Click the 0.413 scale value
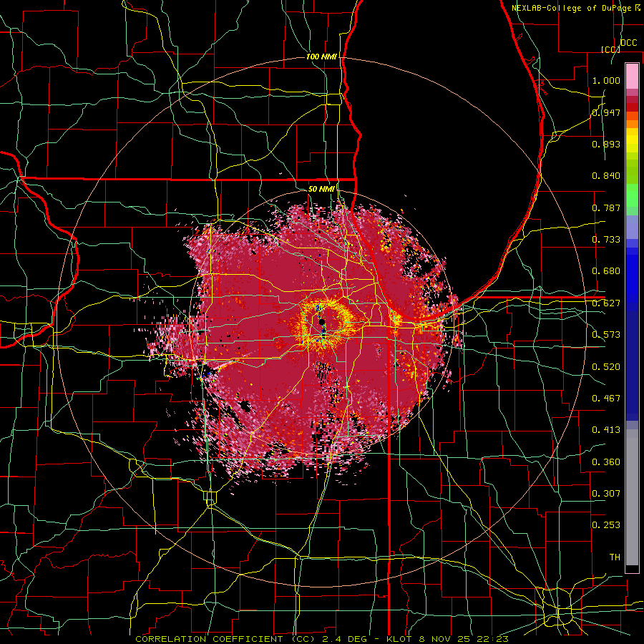This screenshot has height=644, width=644. (606, 430)
